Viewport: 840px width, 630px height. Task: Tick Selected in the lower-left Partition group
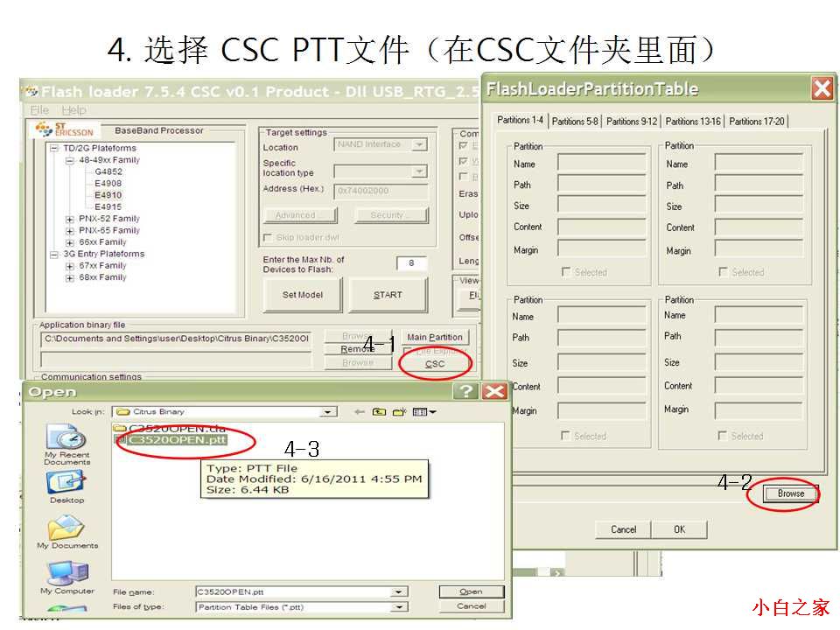[565, 436]
